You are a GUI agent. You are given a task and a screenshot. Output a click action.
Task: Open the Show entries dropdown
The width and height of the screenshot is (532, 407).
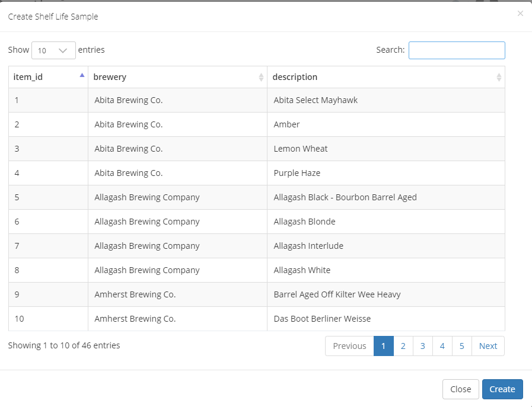point(53,50)
